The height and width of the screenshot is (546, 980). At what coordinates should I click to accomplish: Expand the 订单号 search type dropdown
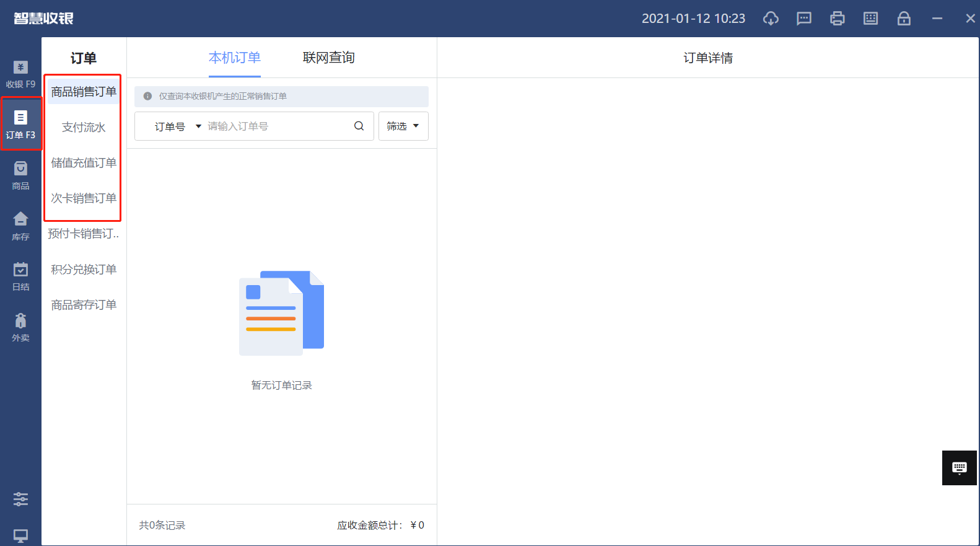click(x=177, y=126)
